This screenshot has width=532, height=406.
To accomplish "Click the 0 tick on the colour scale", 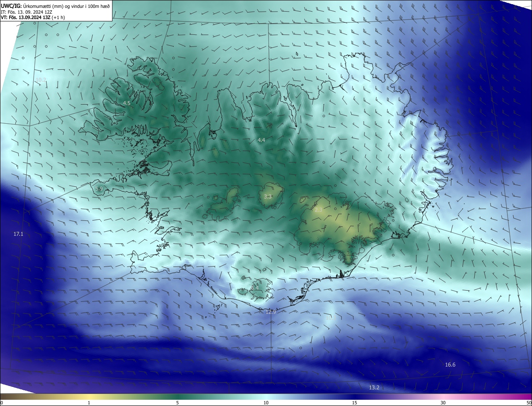I will 1,403.
